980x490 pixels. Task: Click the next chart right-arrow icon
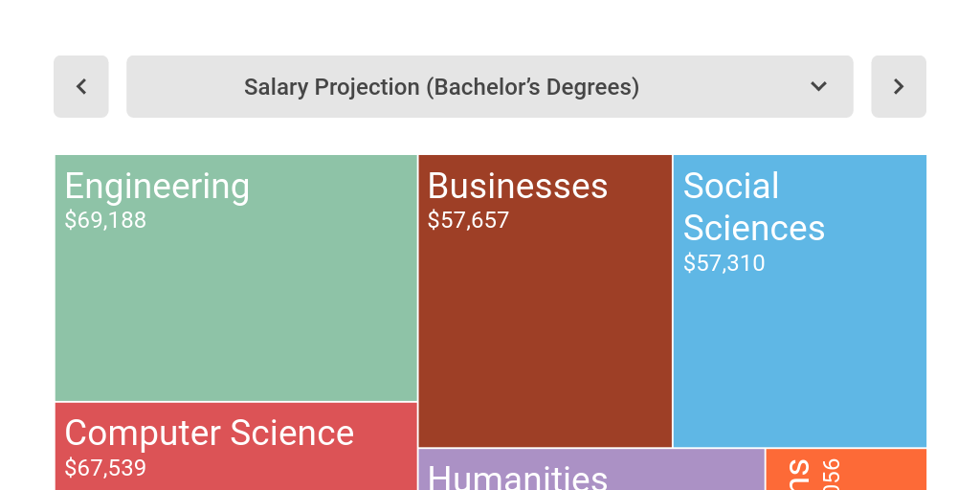[x=898, y=87]
